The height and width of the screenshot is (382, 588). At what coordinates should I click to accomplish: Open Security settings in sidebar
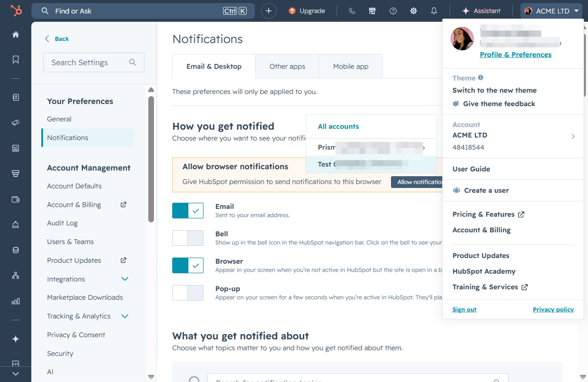[x=60, y=354]
